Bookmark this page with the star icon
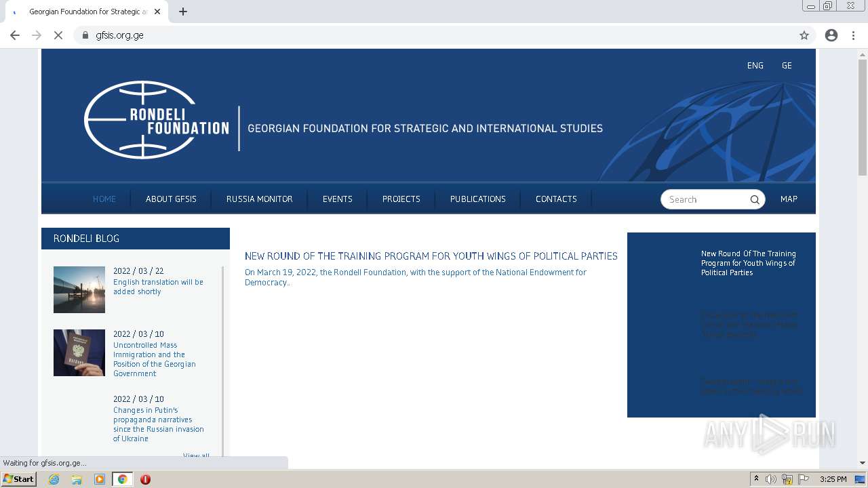Viewport: 868px width, 488px height. click(x=804, y=35)
